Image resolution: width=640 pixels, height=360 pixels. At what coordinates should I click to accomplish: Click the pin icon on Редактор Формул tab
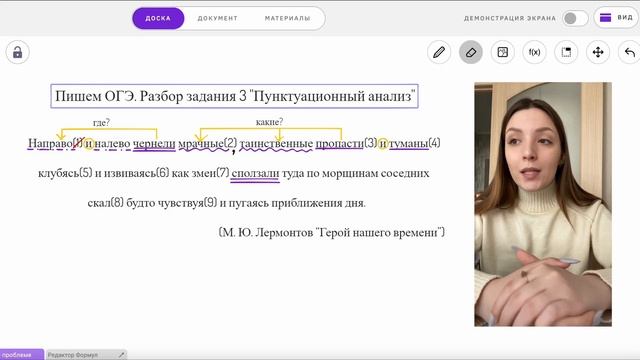point(121,355)
